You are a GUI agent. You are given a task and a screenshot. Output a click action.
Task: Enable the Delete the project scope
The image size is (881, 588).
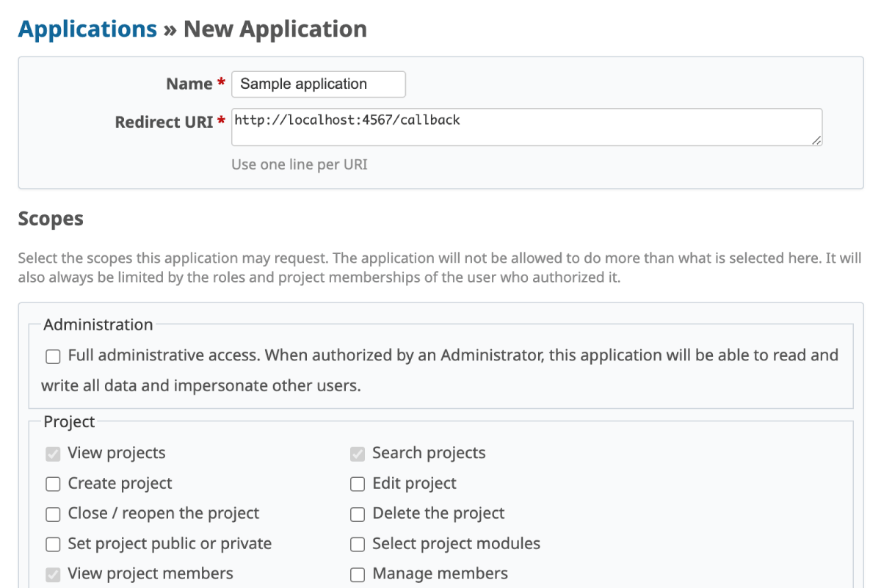click(x=358, y=515)
